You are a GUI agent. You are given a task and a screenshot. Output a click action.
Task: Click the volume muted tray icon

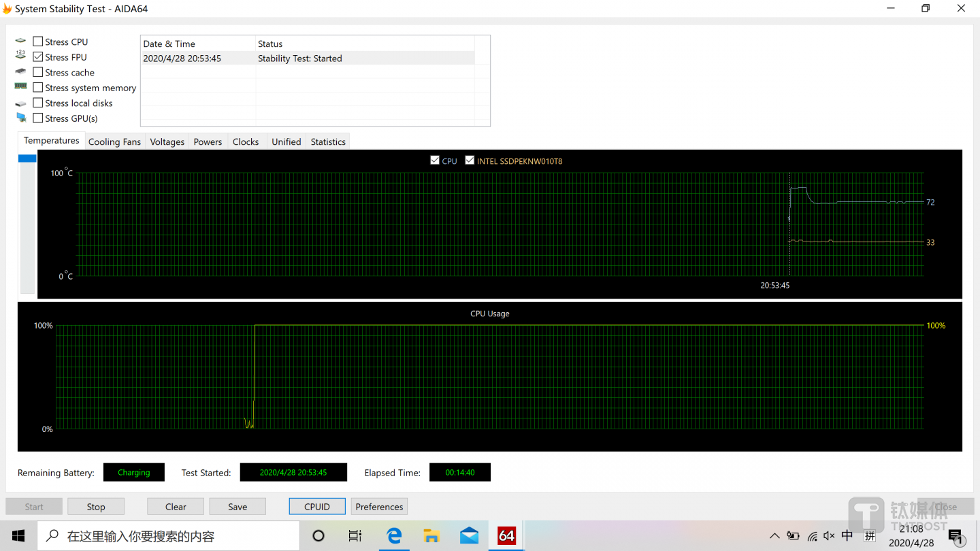[x=829, y=536]
